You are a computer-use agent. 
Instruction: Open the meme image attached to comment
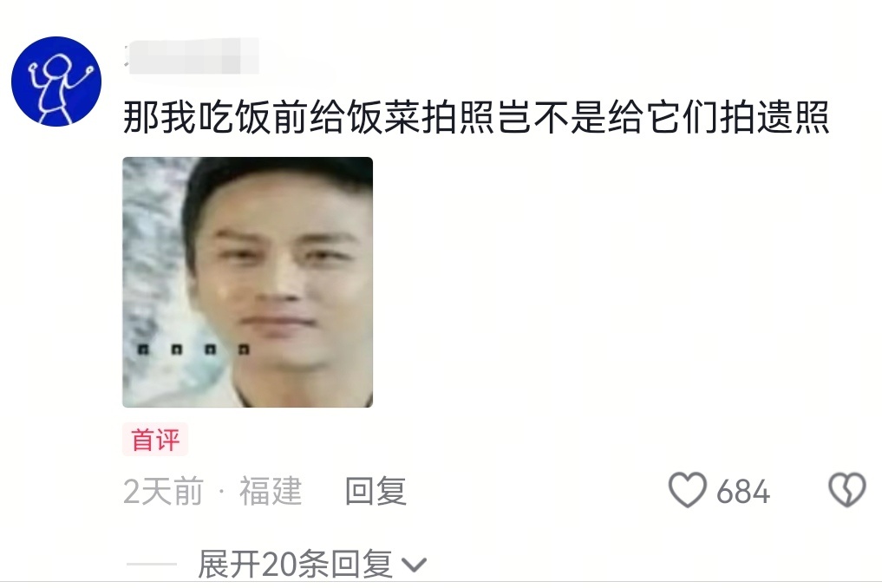247,282
